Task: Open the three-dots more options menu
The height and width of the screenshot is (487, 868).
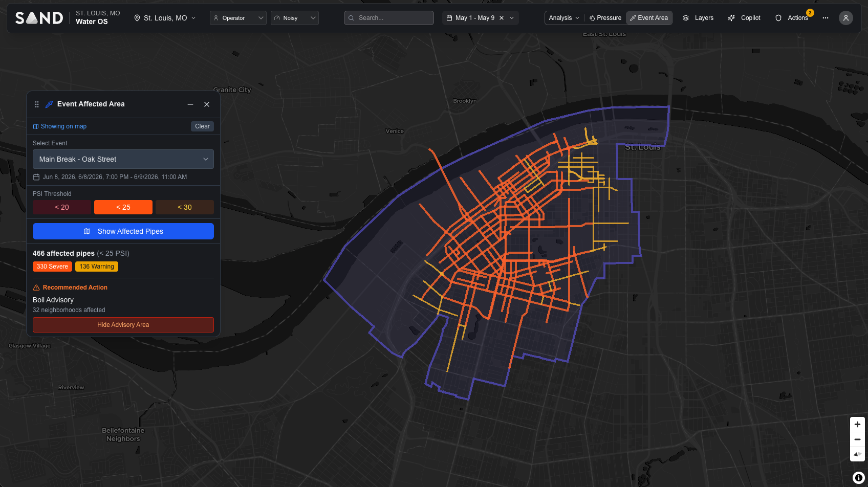Action: (826, 18)
